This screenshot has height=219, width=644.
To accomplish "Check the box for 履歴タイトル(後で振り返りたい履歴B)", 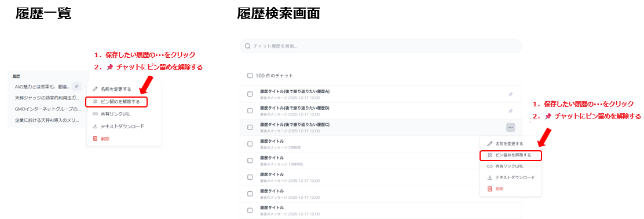I will coord(250,111).
